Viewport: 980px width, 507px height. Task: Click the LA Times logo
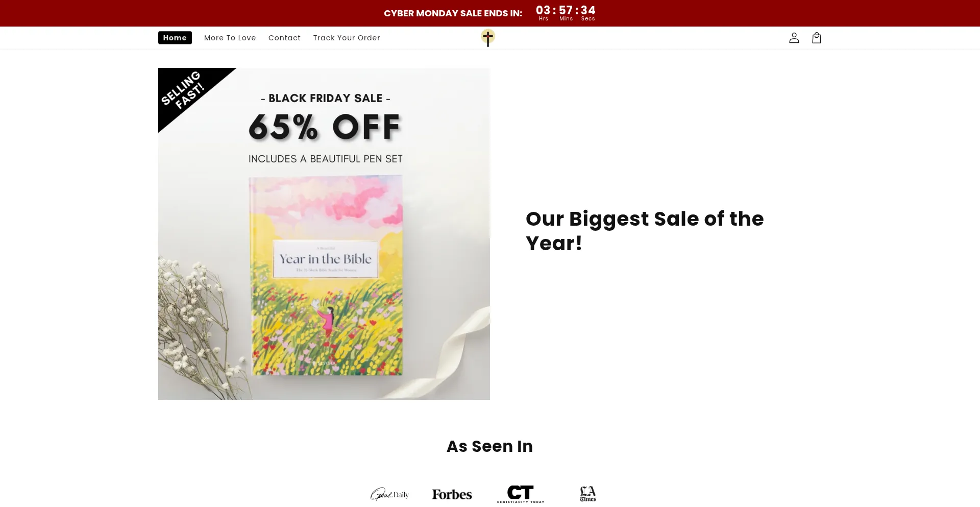[588, 494]
